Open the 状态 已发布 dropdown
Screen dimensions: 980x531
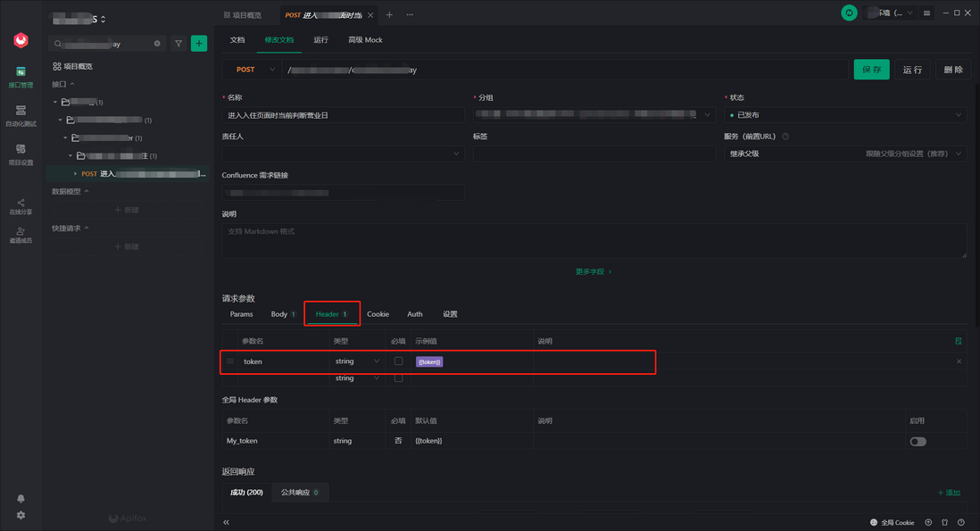coord(845,115)
